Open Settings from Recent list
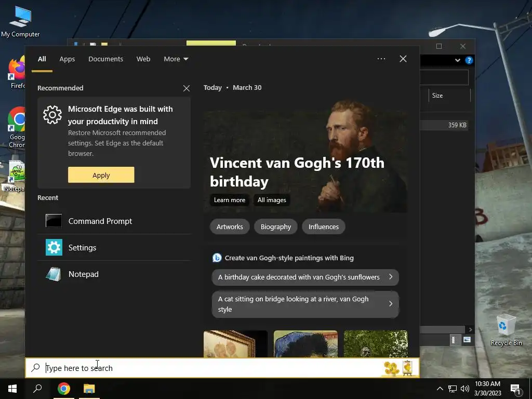The height and width of the screenshot is (399, 532). [114, 247]
